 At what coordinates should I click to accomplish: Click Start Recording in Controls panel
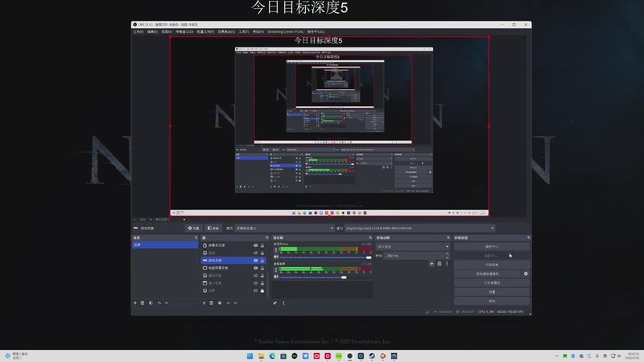click(x=492, y=265)
